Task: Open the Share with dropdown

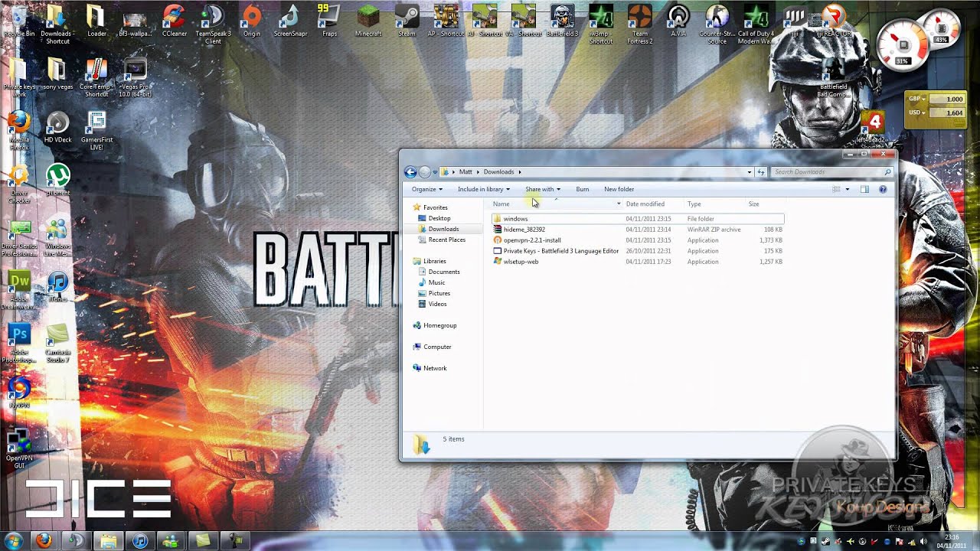Action: 543,189
